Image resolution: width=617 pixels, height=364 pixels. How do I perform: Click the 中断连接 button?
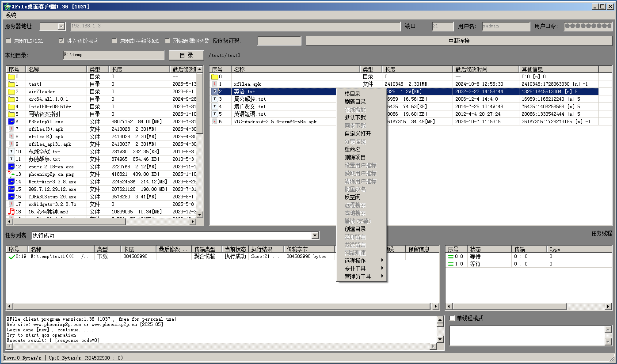click(459, 41)
